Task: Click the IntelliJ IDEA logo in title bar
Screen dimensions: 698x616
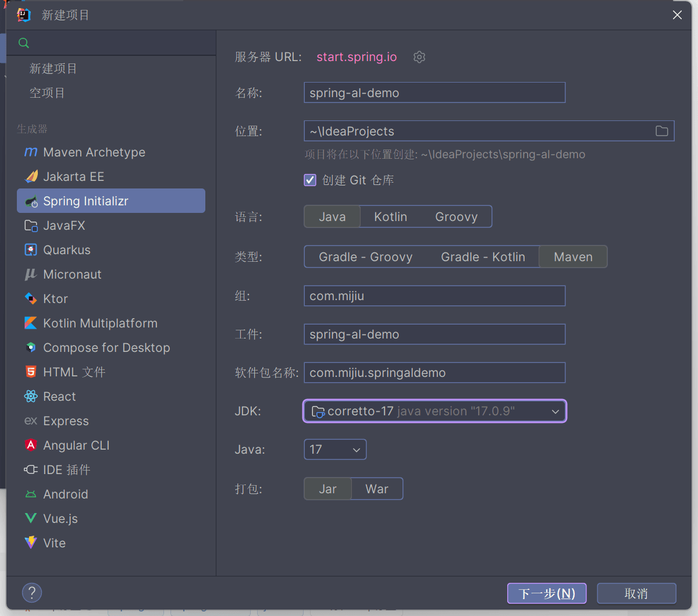Action: point(24,15)
